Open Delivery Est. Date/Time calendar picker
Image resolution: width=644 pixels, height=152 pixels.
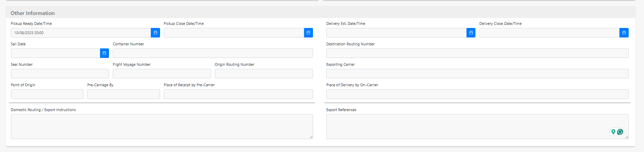[x=471, y=33]
